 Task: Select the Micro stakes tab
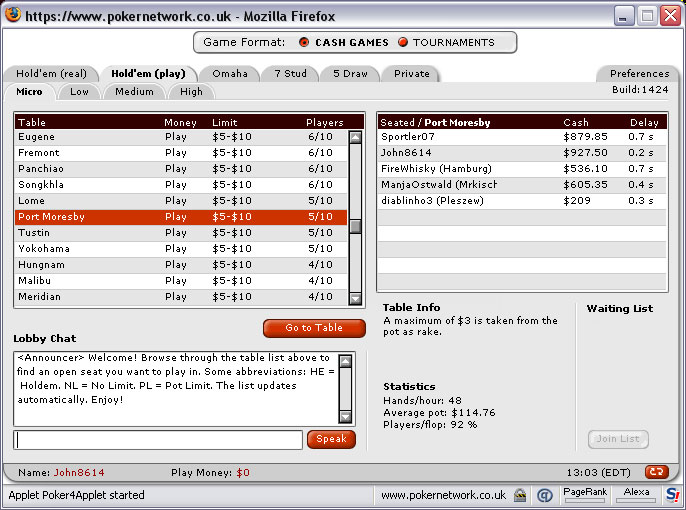[29, 91]
